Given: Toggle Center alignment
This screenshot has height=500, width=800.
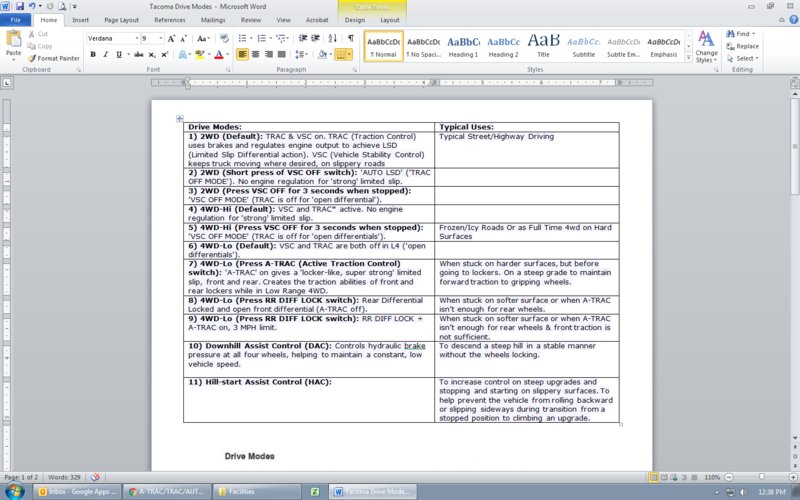Looking at the screenshot, I should coord(256,54).
